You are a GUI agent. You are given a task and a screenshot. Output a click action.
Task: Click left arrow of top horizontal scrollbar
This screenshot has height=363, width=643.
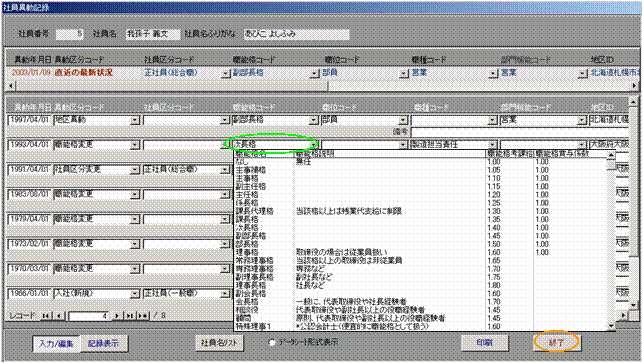[11, 86]
